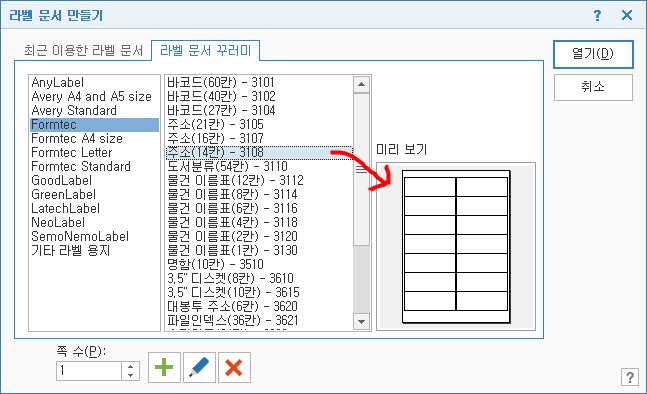Click the help icon in the title bar
This screenshot has height=394, width=647.
(x=597, y=15)
